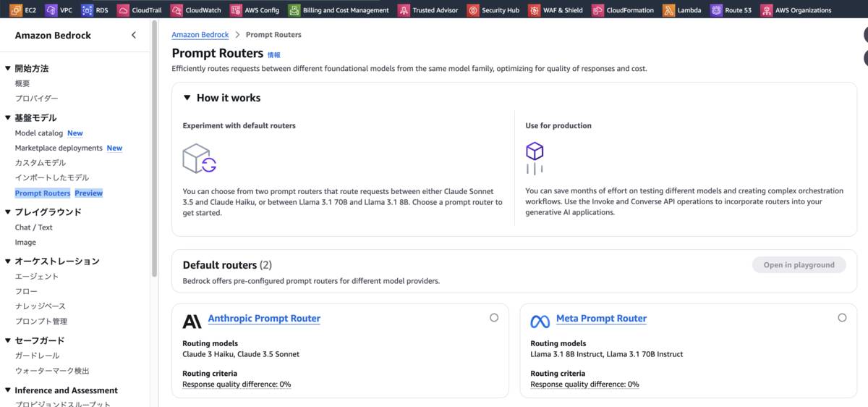This screenshot has height=407, width=868.
Task: Open the RDS shortcut icon
Action: coord(88,10)
